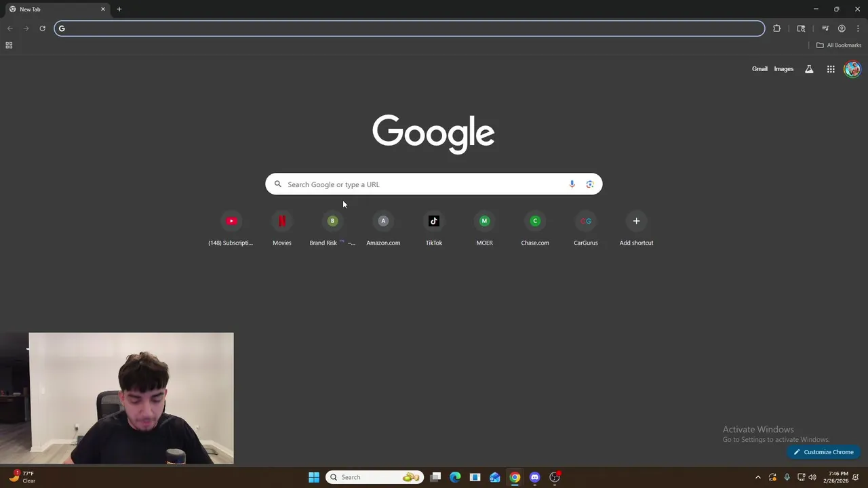Open the Chase.com shortcut
Viewport: 868px width, 488px height.
(x=535, y=229)
